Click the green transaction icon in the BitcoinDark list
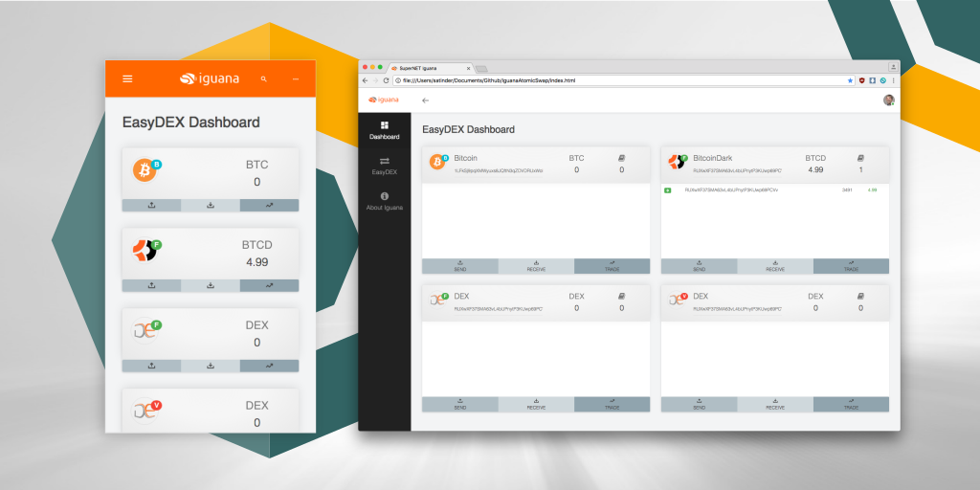Image resolution: width=980 pixels, height=490 pixels. point(667,189)
